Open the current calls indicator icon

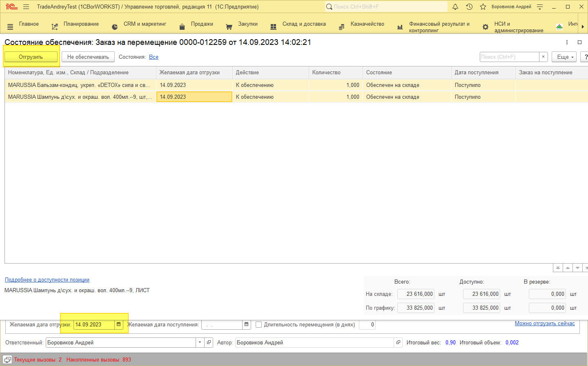[7, 359]
